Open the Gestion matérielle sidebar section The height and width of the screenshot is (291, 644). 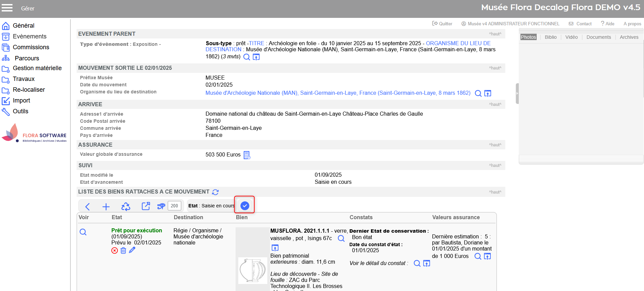coord(37,68)
